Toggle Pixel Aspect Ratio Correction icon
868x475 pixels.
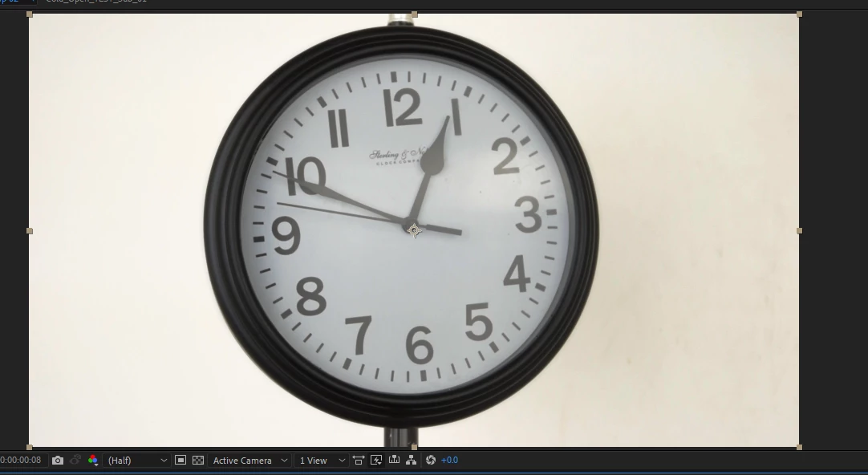(x=358, y=460)
